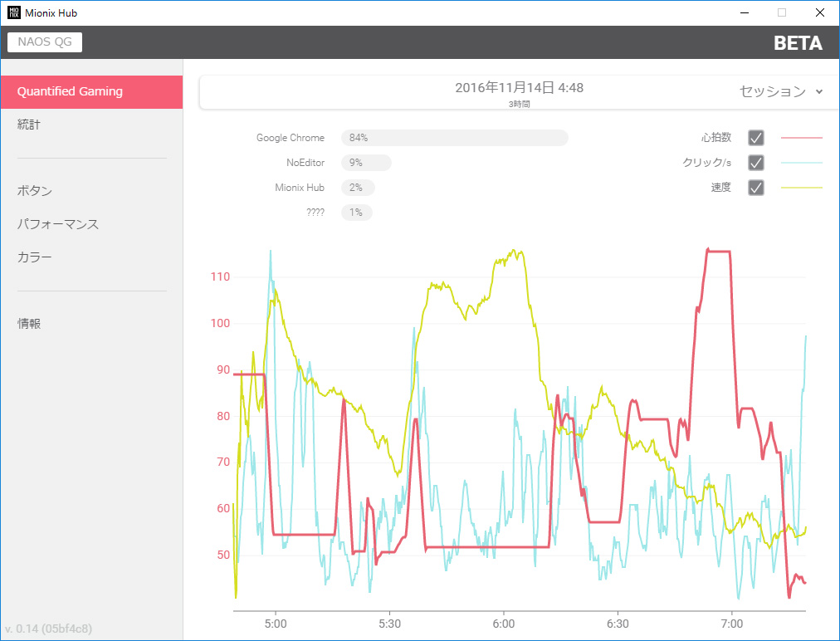
Task: Click the Google Chrome 84% usage bar
Action: (x=454, y=138)
